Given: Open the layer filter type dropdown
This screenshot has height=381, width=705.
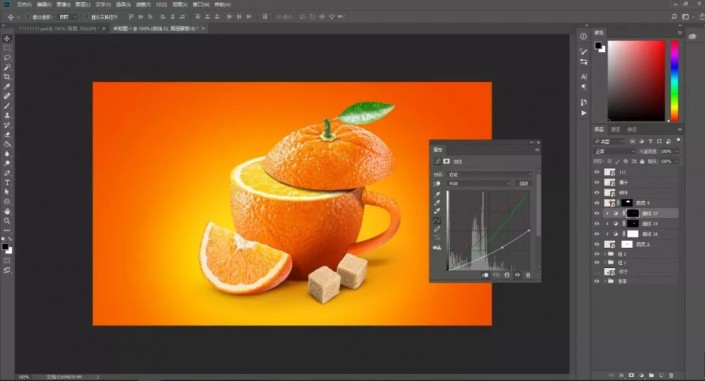Looking at the screenshot, I should click(609, 141).
